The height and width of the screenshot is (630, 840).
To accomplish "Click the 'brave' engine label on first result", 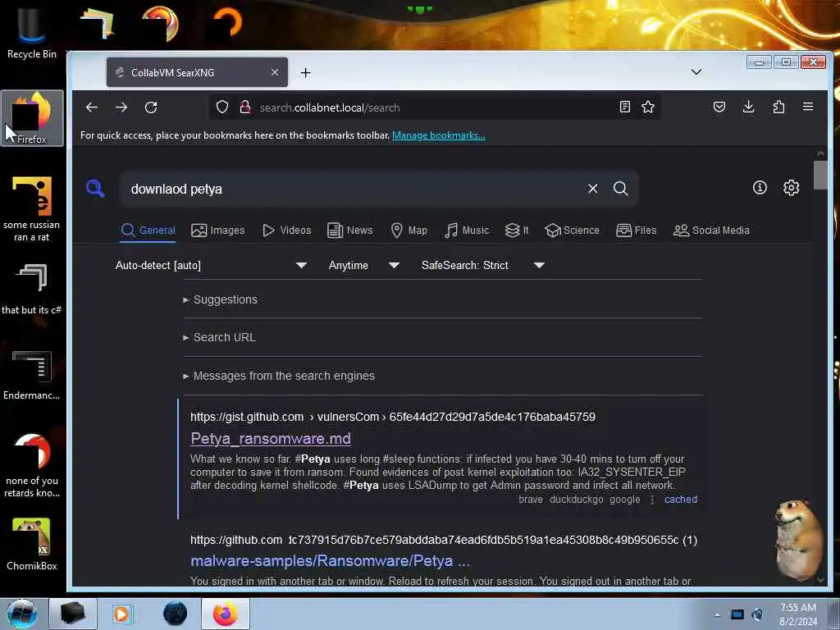I will click(x=531, y=500).
